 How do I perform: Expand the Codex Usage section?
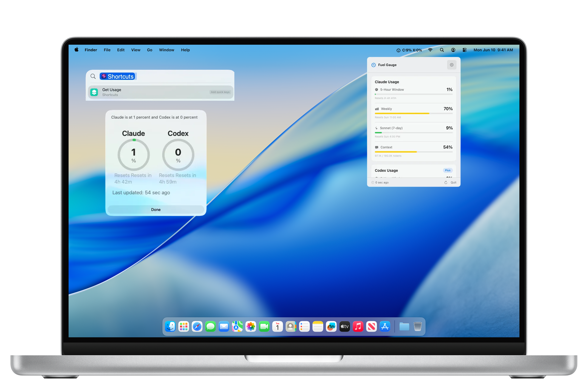[386, 170]
